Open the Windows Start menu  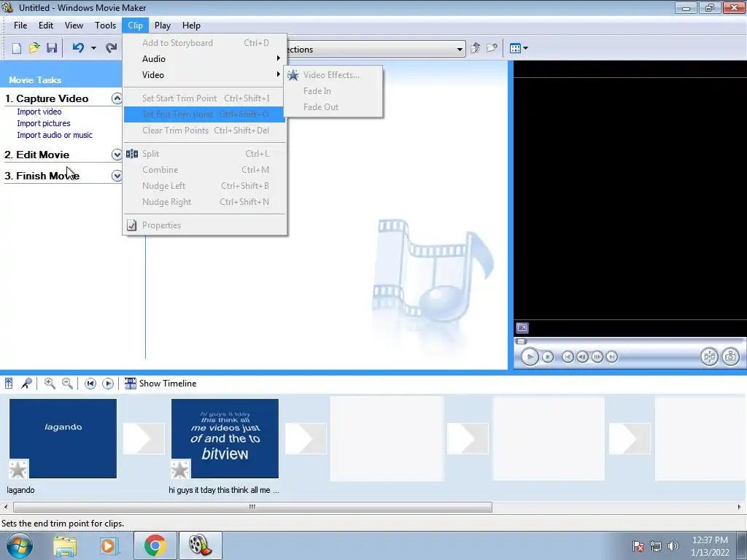click(x=18, y=545)
